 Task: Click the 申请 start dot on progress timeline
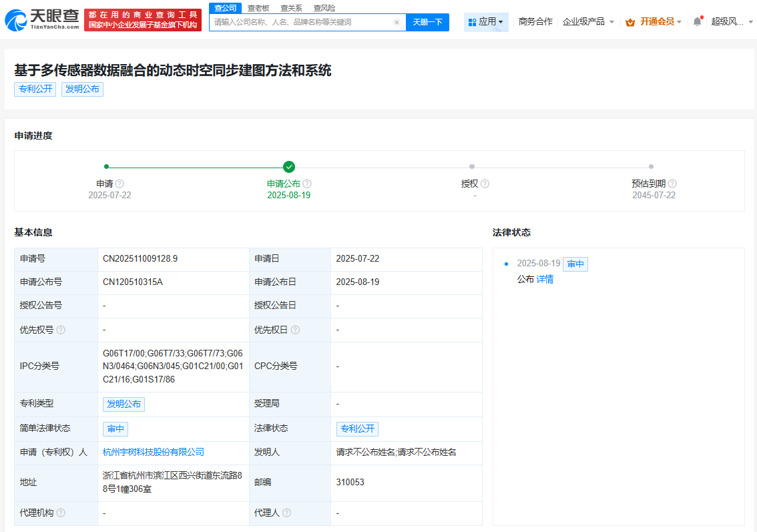(107, 167)
